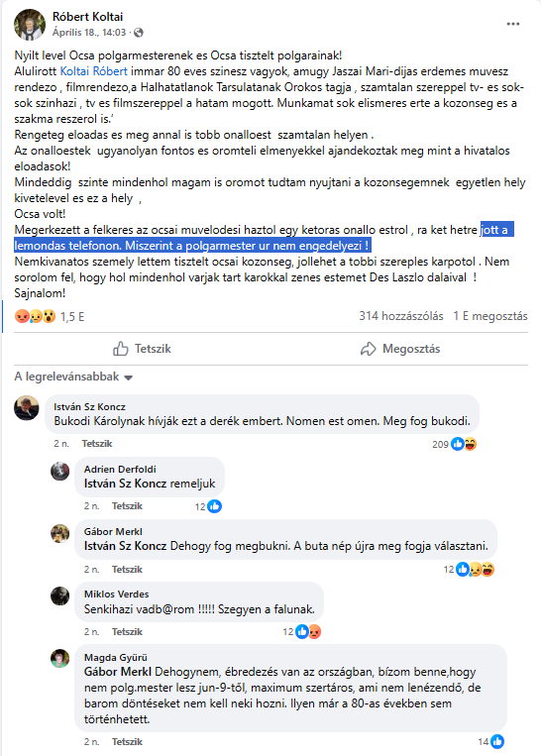Click Tetszik under Gábor Merkl's comment
This screenshot has width=541, height=756.
click(x=127, y=570)
